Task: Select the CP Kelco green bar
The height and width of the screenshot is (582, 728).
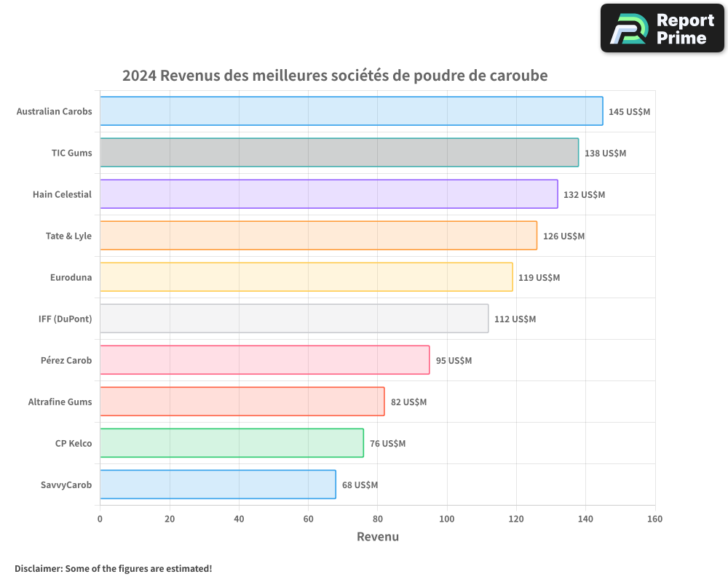Action: click(232, 443)
